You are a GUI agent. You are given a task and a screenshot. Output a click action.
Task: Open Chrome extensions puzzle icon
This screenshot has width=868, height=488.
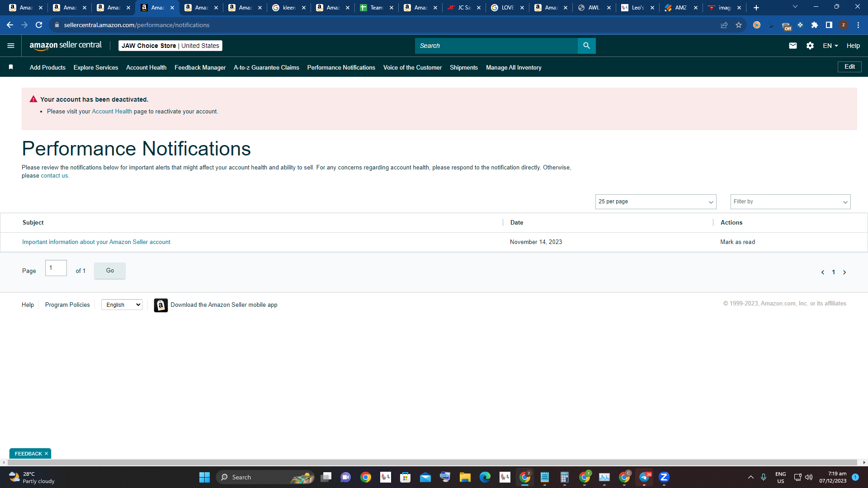click(x=814, y=25)
